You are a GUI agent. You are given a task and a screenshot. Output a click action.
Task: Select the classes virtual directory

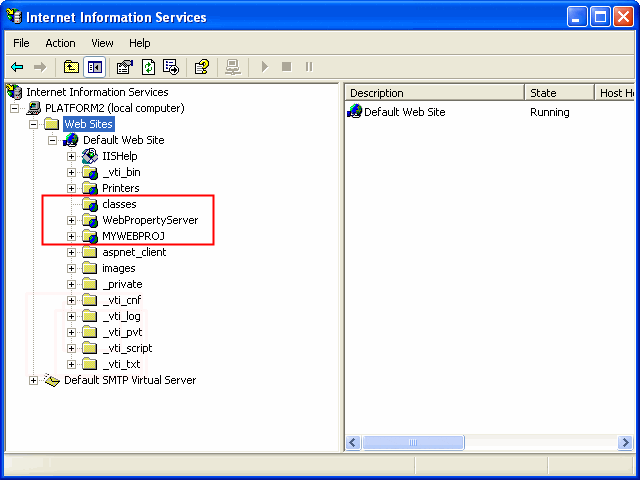click(119, 204)
